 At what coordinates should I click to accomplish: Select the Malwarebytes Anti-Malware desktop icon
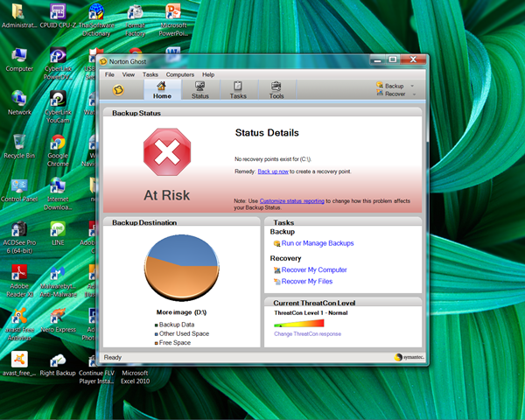tap(58, 281)
